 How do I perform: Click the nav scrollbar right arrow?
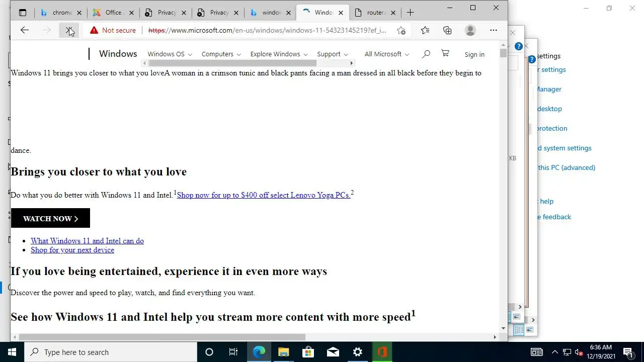click(352, 63)
